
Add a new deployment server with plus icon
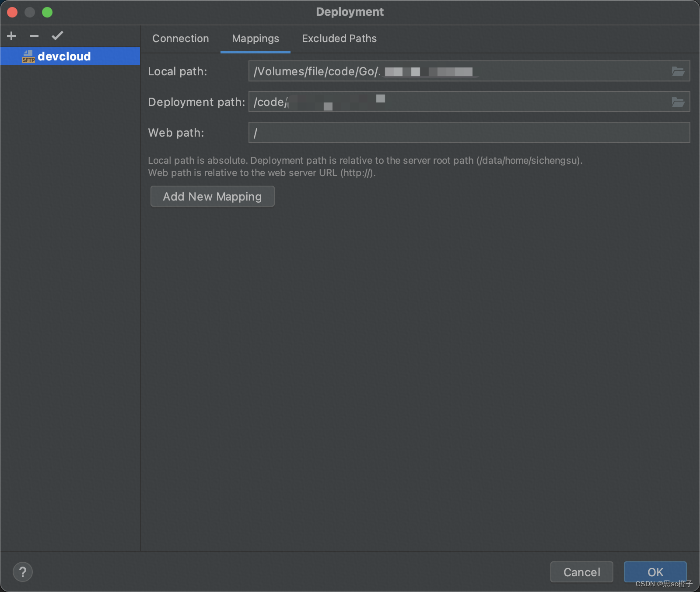click(x=12, y=36)
